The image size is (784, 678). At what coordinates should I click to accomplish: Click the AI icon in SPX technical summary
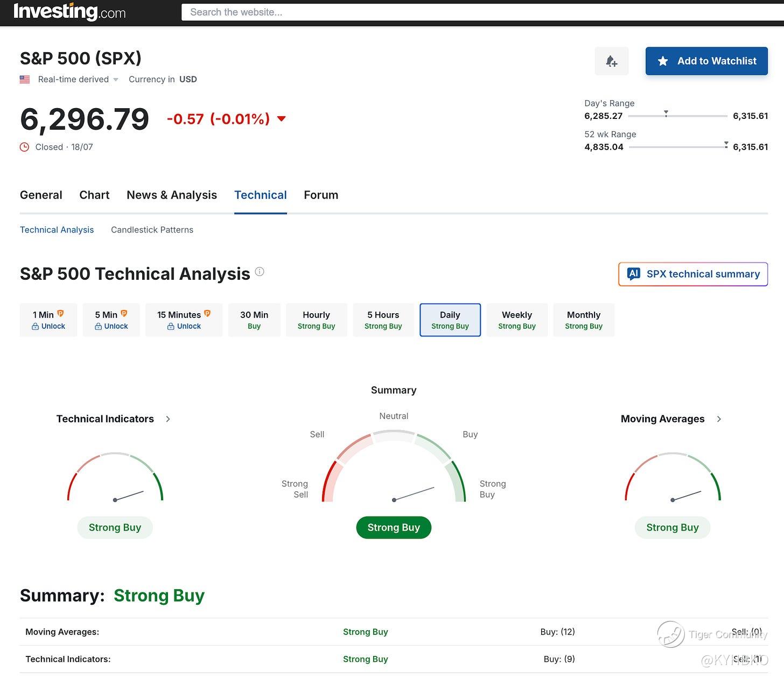pyautogui.click(x=634, y=274)
